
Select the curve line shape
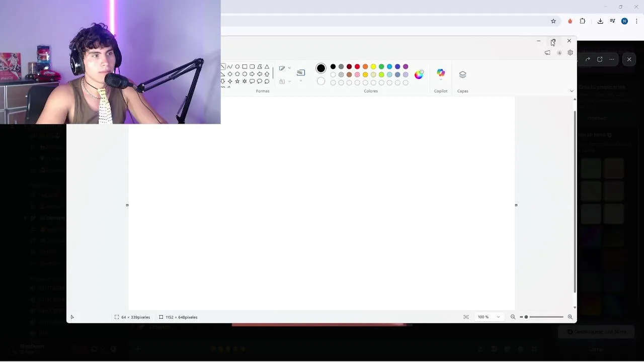pos(230,66)
